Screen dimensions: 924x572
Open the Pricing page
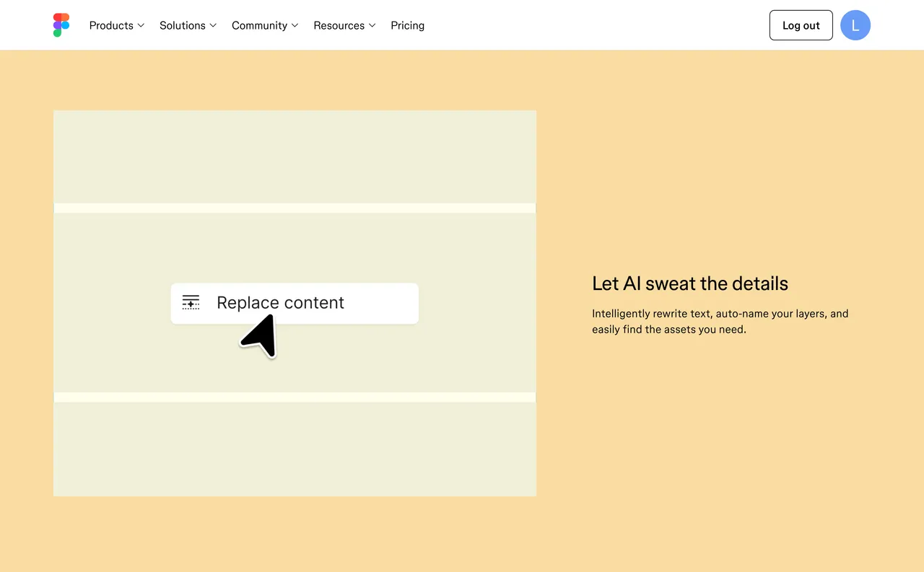pos(407,25)
